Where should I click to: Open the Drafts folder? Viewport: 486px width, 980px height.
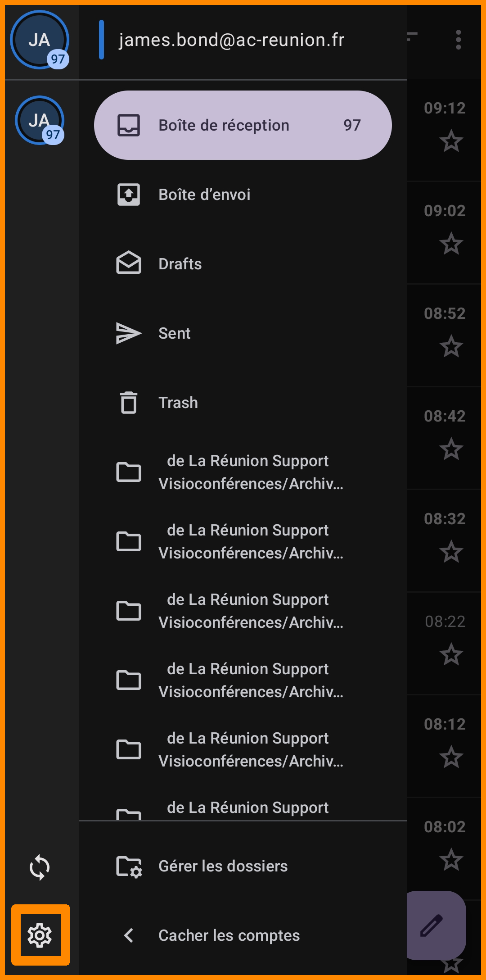coord(180,264)
